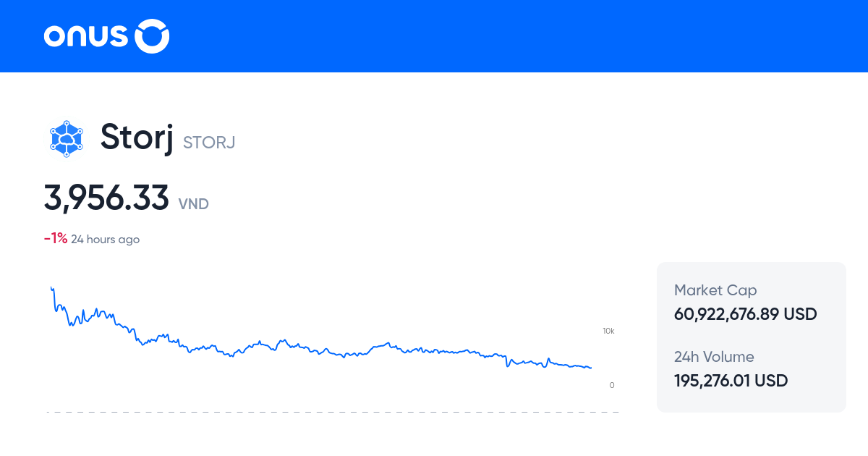Select the ONUS circular logo icon

(152, 35)
